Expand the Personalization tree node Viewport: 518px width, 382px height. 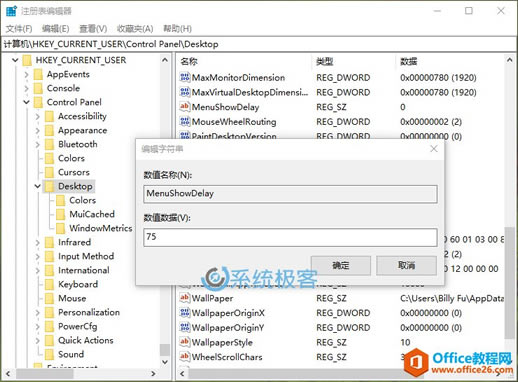[37, 312]
